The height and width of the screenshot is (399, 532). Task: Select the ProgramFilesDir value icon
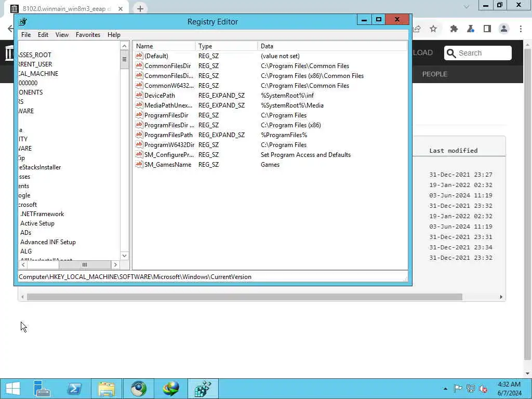click(139, 115)
